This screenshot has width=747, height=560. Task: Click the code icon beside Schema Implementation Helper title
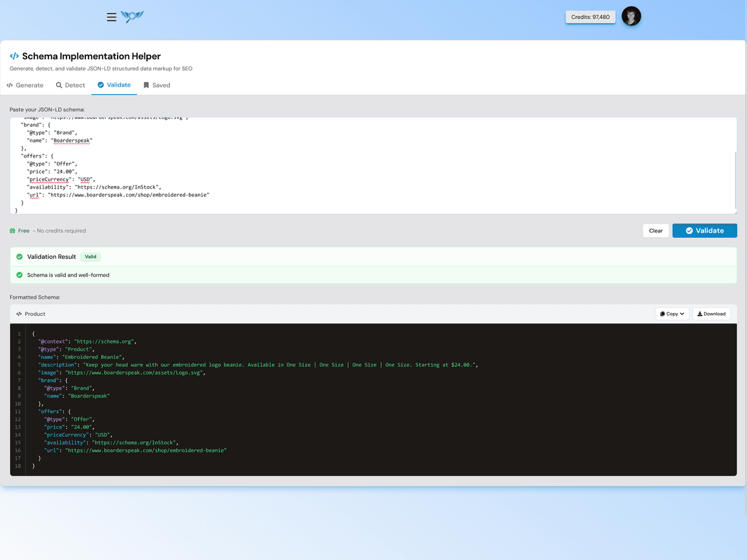click(14, 55)
